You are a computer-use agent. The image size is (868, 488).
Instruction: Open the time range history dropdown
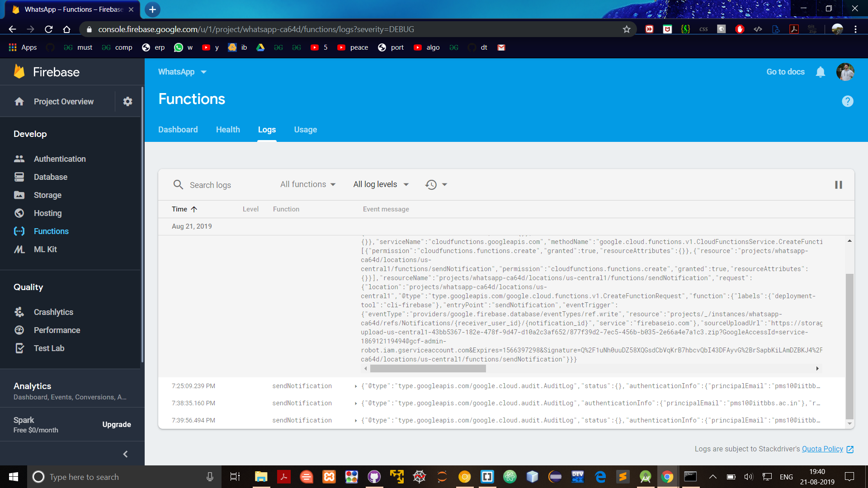436,184
